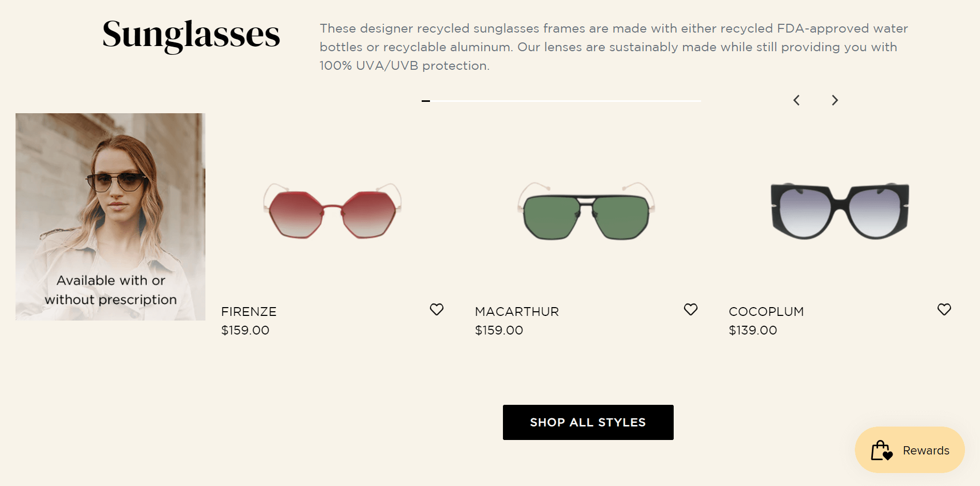Click the Shop All Styles button

[x=588, y=422]
